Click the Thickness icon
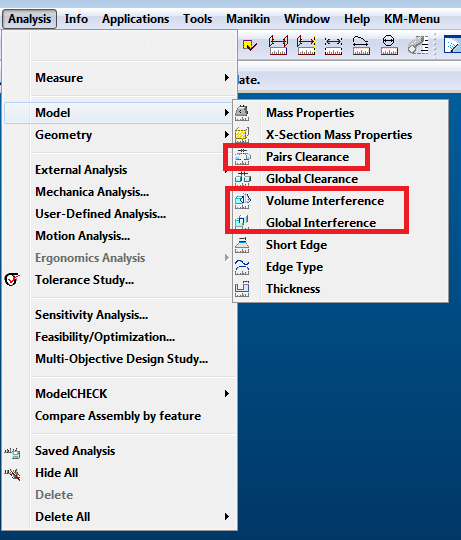The image size is (461, 540). pyautogui.click(x=242, y=289)
